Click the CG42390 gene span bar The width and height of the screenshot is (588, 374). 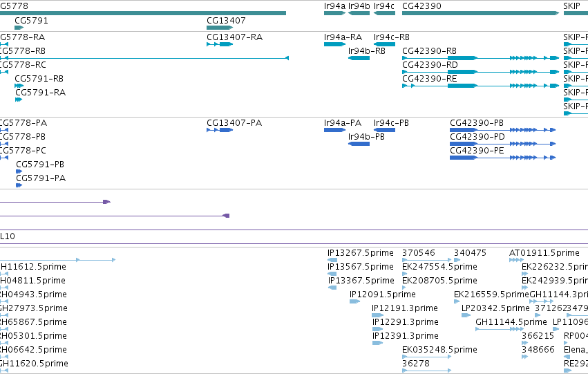[x=480, y=13]
